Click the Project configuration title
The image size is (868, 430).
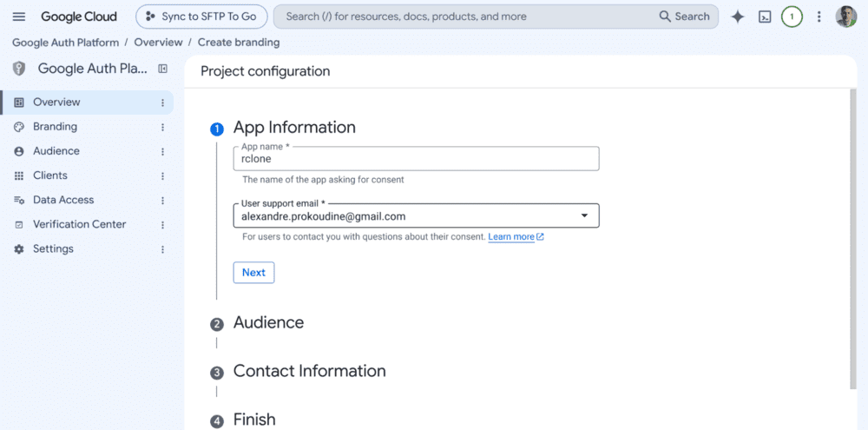click(265, 71)
